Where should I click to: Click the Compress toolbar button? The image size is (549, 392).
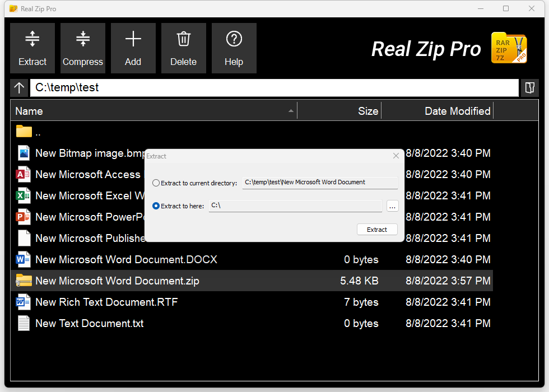[83, 48]
